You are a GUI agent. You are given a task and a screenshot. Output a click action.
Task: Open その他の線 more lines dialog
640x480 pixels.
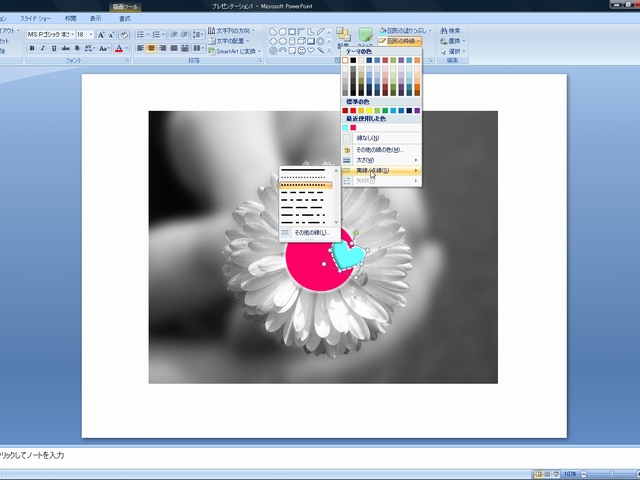tap(310, 232)
